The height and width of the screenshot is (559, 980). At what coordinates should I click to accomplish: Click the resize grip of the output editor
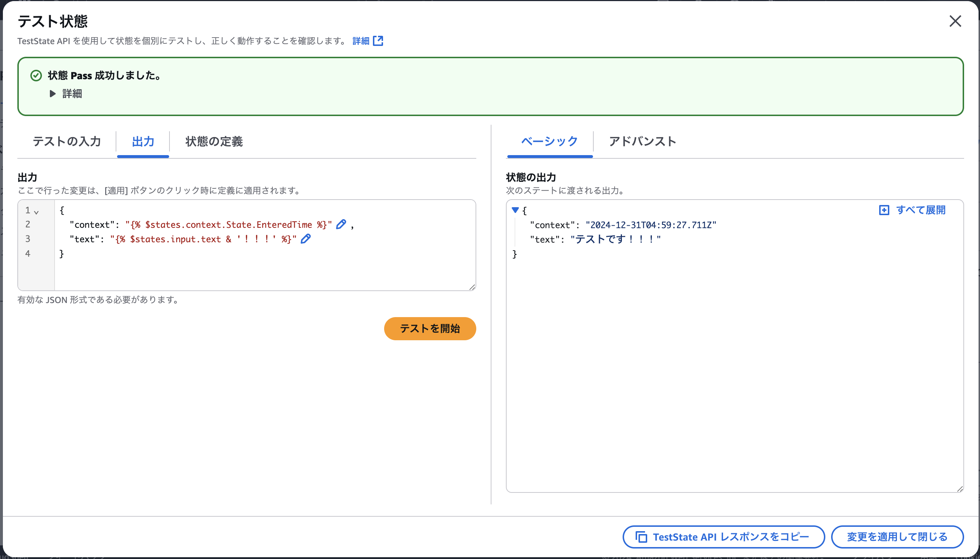pyautogui.click(x=472, y=287)
